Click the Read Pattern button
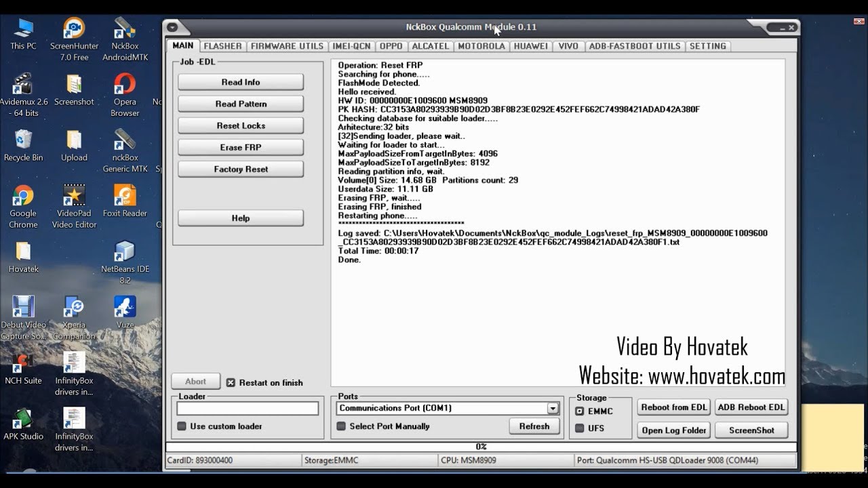868x488 pixels. coord(241,104)
